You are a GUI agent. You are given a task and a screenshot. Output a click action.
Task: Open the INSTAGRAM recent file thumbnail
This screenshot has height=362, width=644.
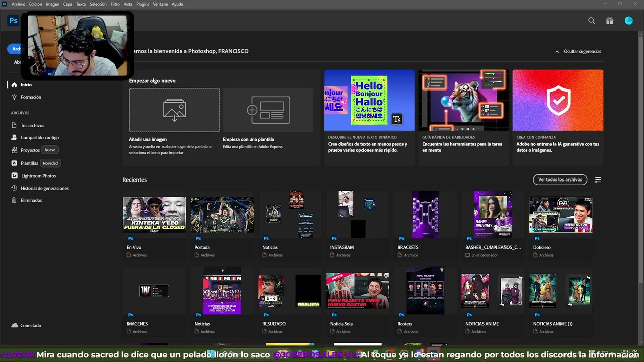[x=357, y=215]
